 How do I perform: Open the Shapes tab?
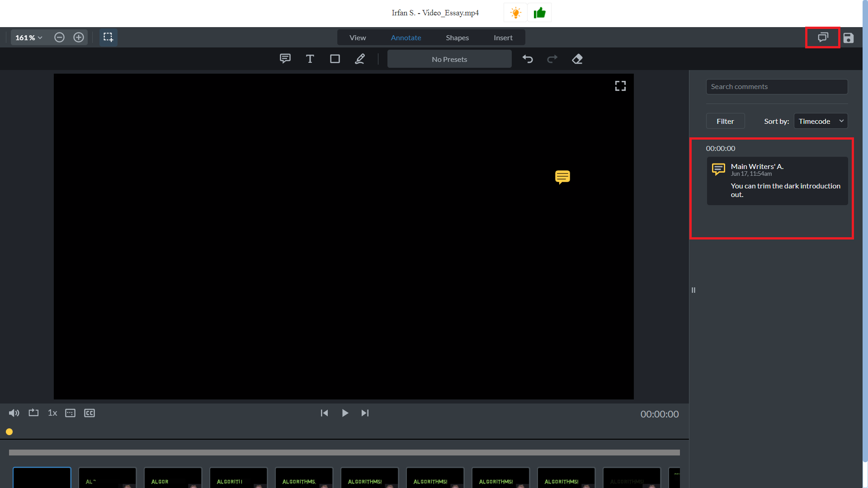pyautogui.click(x=457, y=38)
